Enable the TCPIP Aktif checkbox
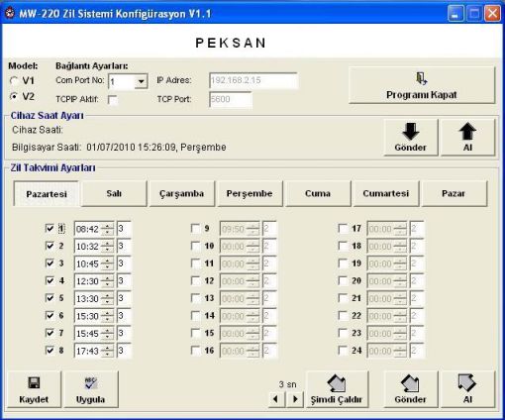The width and height of the screenshot is (505, 420). coord(113,99)
